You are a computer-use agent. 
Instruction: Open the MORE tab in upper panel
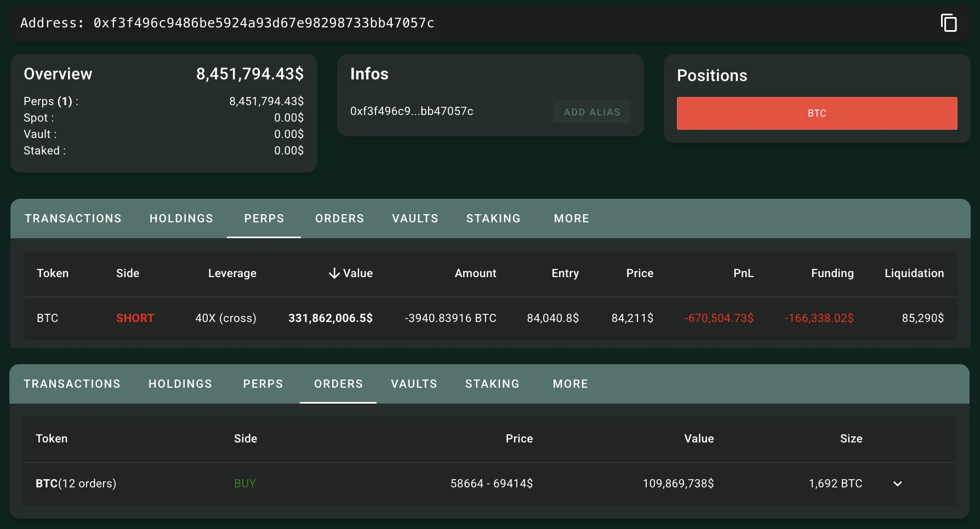(571, 219)
